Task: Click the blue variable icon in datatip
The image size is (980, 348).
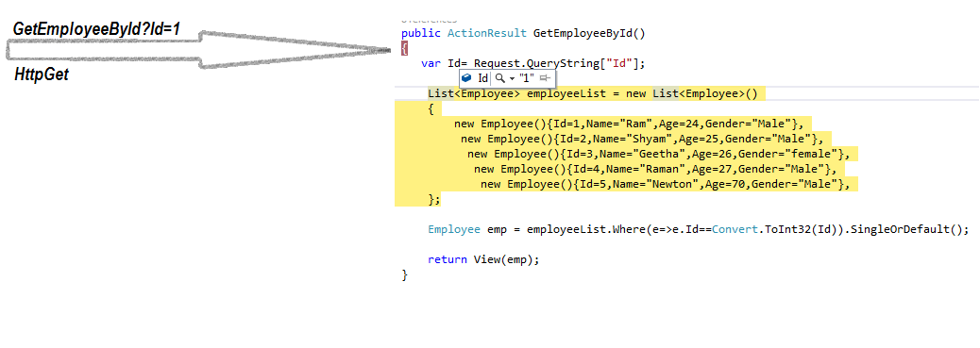Action: [x=466, y=78]
